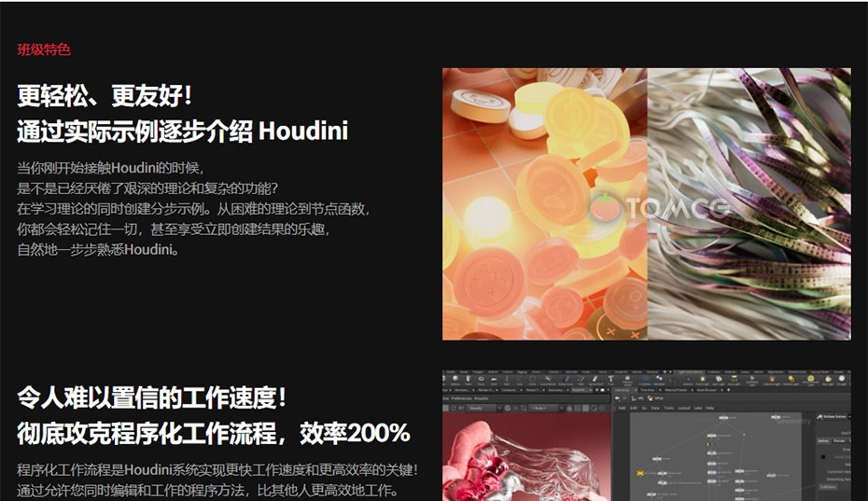
Task: Click the yellow X node in network graph
Action: [640, 473]
